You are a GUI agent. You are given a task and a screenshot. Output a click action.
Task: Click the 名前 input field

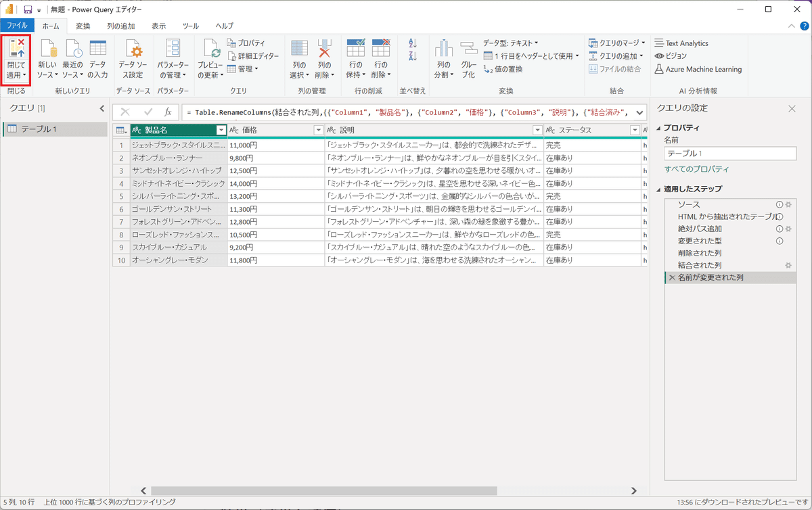click(x=730, y=154)
